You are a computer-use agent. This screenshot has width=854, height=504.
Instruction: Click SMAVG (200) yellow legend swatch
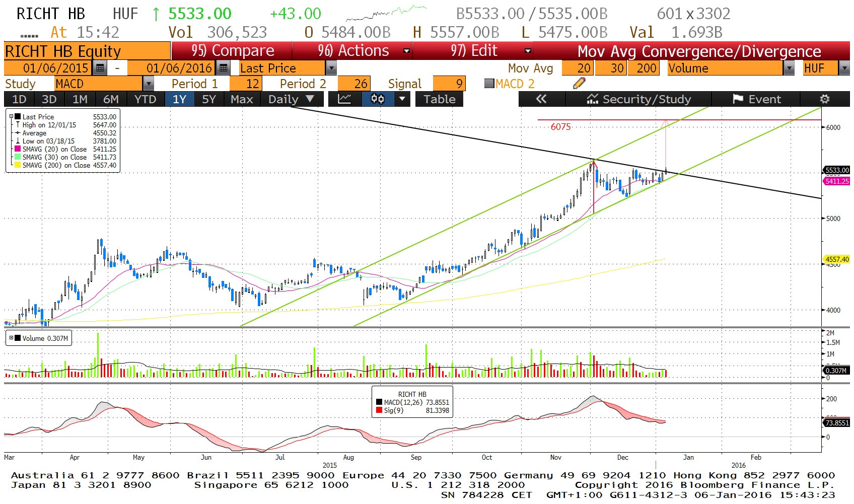pos(18,165)
